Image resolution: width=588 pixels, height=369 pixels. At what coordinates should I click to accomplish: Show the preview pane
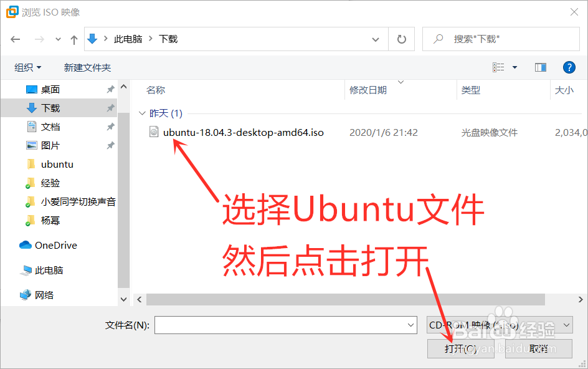coord(541,67)
